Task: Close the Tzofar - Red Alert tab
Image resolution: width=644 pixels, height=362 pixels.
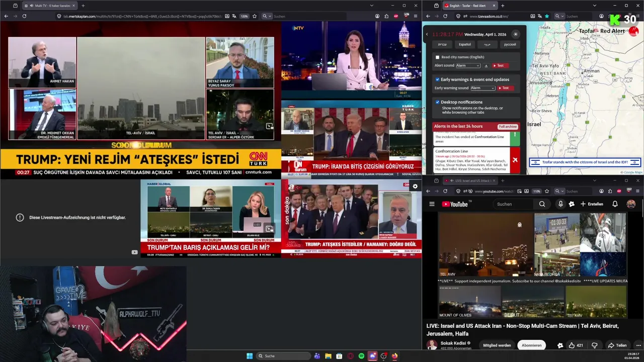Action: (494, 6)
